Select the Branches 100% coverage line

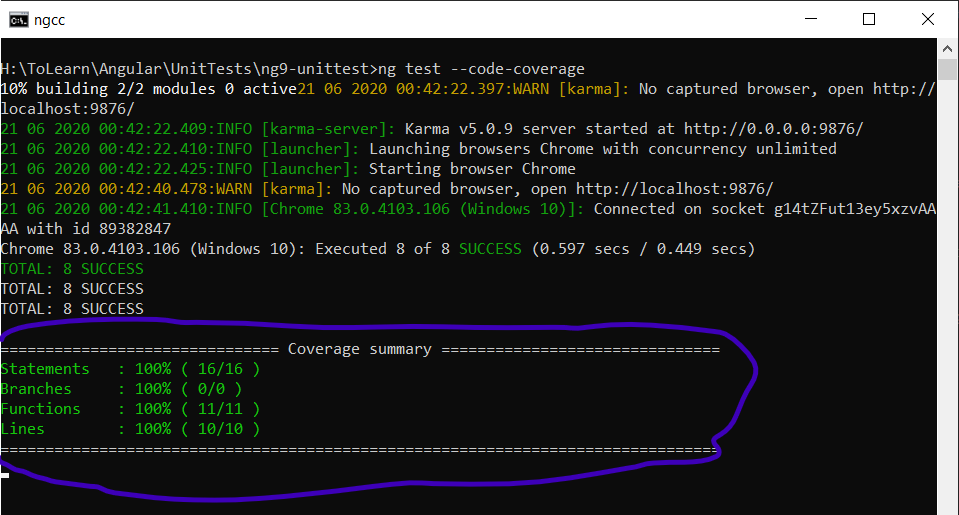[130, 389]
